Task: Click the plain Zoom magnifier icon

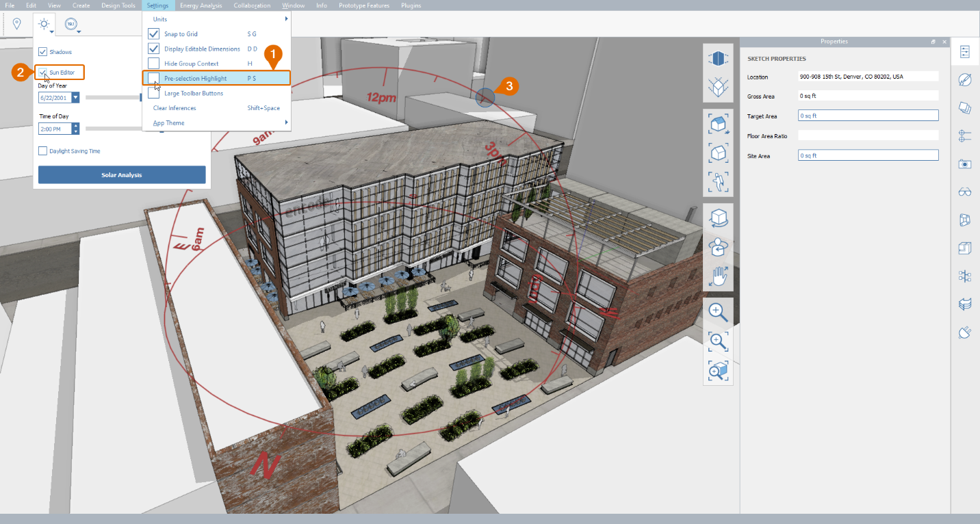Action: coord(718,313)
